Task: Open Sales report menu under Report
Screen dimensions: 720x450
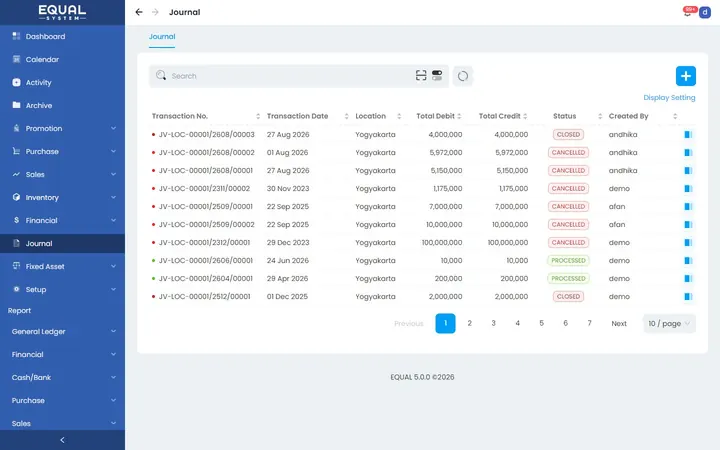Action: (62, 422)
